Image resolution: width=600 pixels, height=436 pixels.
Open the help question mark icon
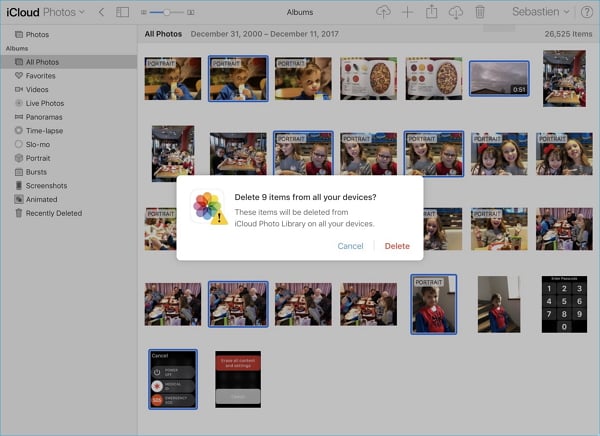pos(586,12)
